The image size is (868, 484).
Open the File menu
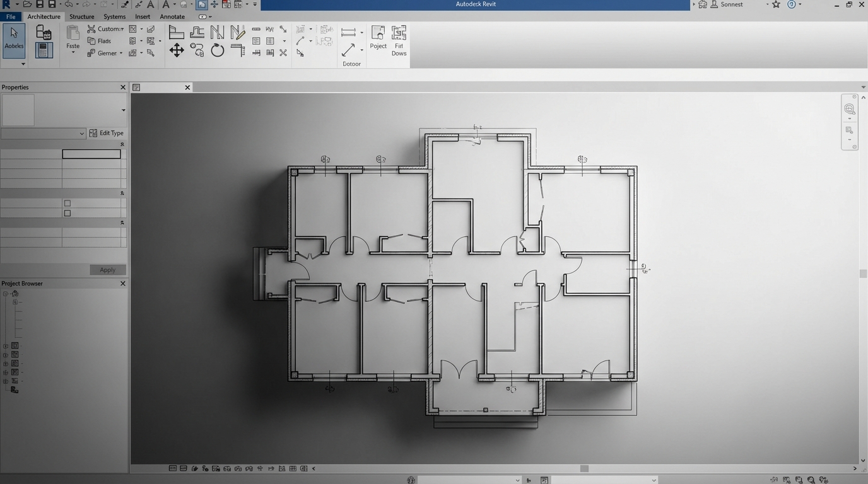coord(10,16)
